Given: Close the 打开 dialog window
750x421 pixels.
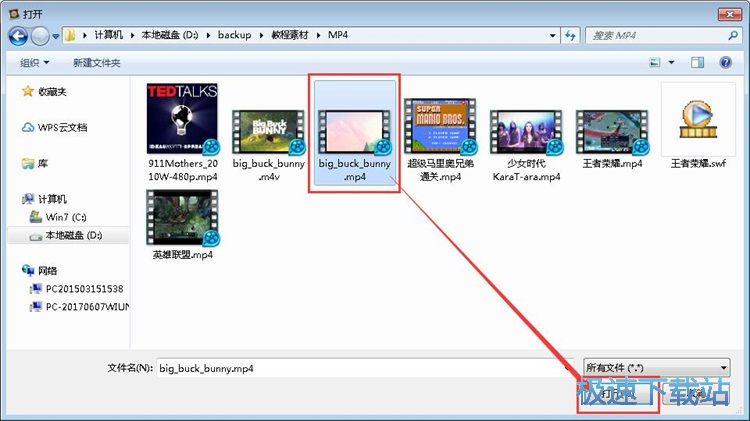Looking at the screenshot, I should pyautogui.click(x=730, y=14).
